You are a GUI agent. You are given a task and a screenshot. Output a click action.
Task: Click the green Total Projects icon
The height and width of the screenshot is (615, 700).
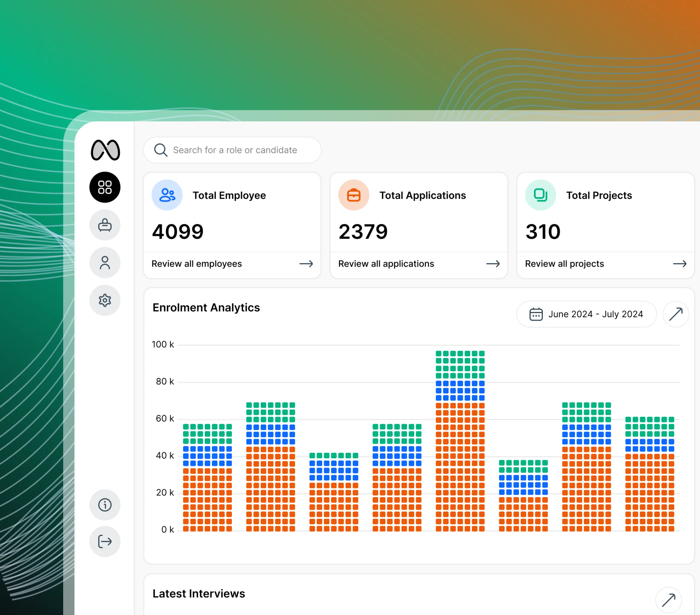[540, 195]
